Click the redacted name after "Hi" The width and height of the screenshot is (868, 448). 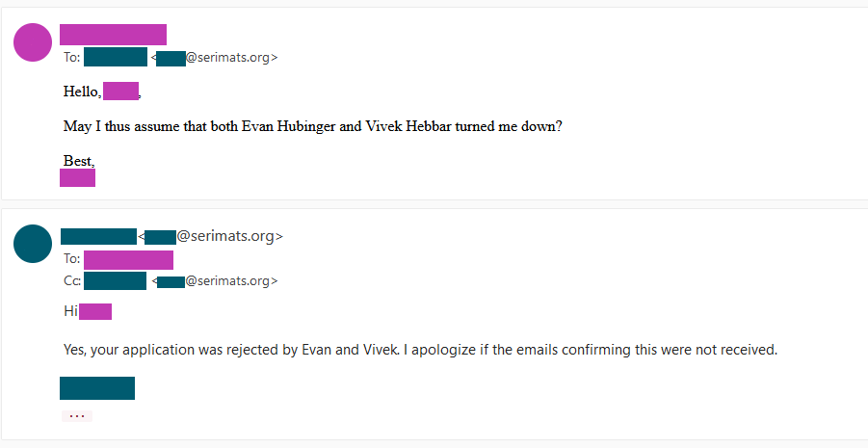pyautogui.click(x=95, y=311)
